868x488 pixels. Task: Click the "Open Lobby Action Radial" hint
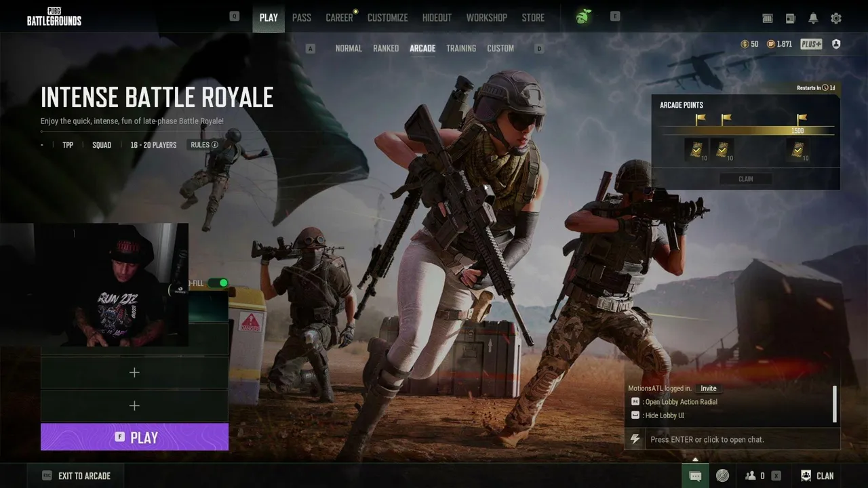pos(674,402)
